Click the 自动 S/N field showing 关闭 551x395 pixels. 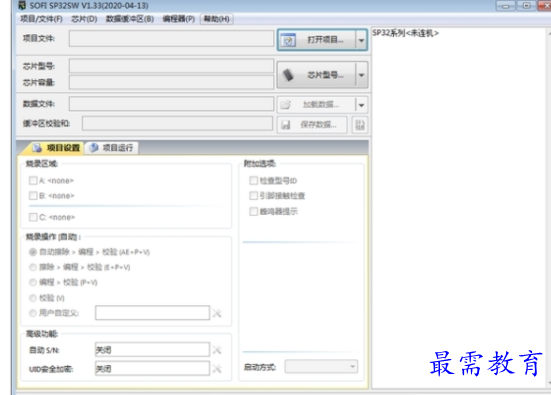[x=152, y=350]
